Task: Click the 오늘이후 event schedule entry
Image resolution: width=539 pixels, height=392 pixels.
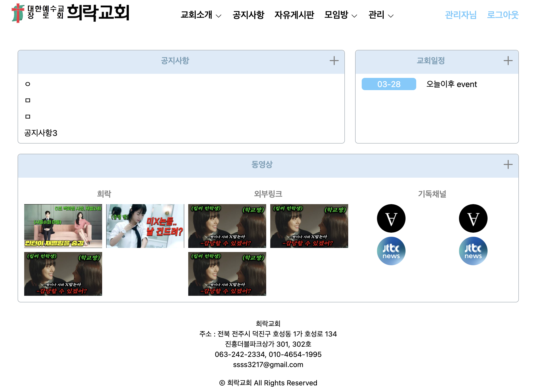Action: click(451, 84)
